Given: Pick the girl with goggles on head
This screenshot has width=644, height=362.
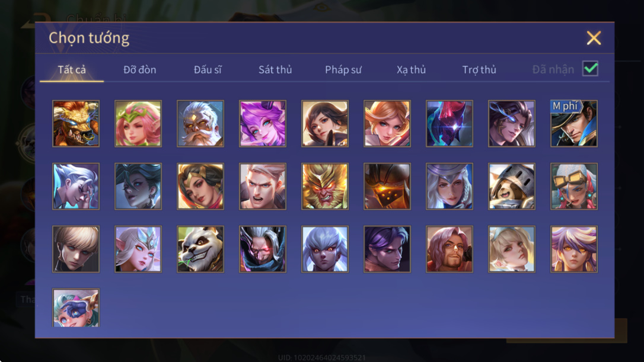Looking at the screenshot, I should (574, 187).
